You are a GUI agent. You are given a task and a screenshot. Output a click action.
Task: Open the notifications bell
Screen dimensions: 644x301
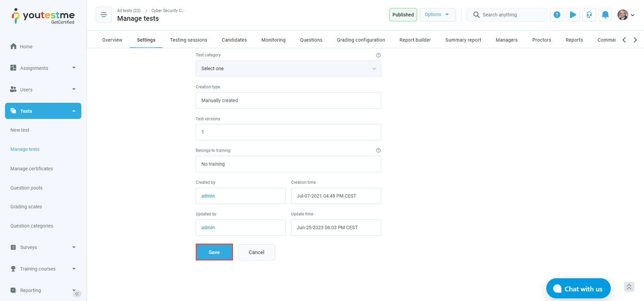605,15
